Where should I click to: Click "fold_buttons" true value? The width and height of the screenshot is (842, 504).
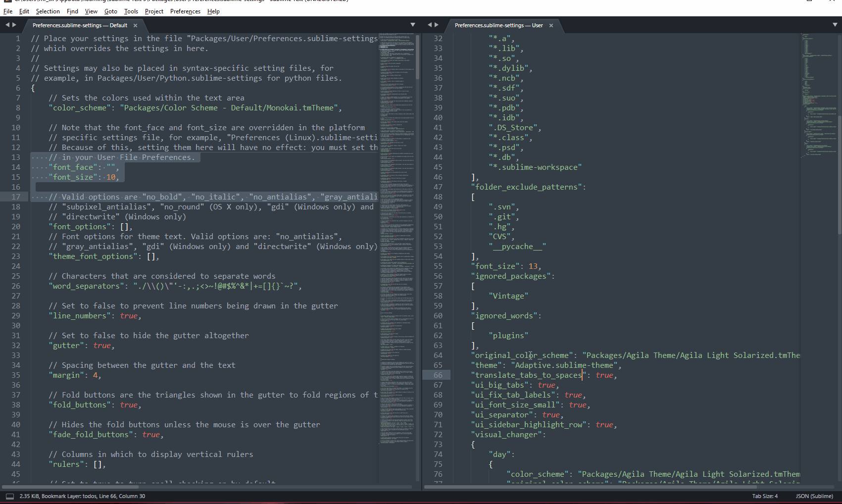coord(129,405)
